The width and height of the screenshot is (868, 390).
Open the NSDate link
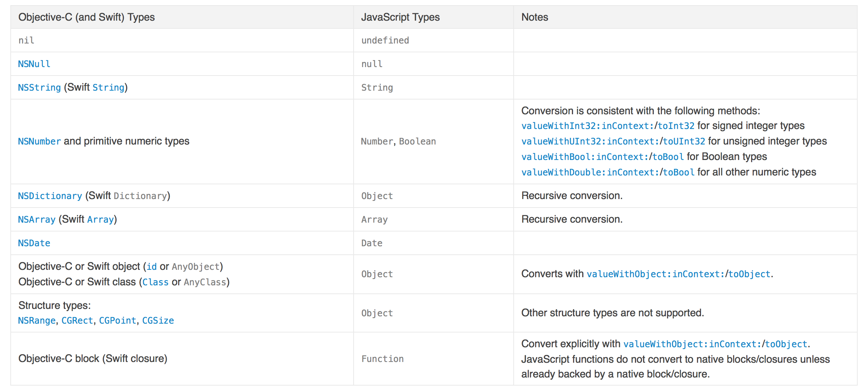(34, 243)
